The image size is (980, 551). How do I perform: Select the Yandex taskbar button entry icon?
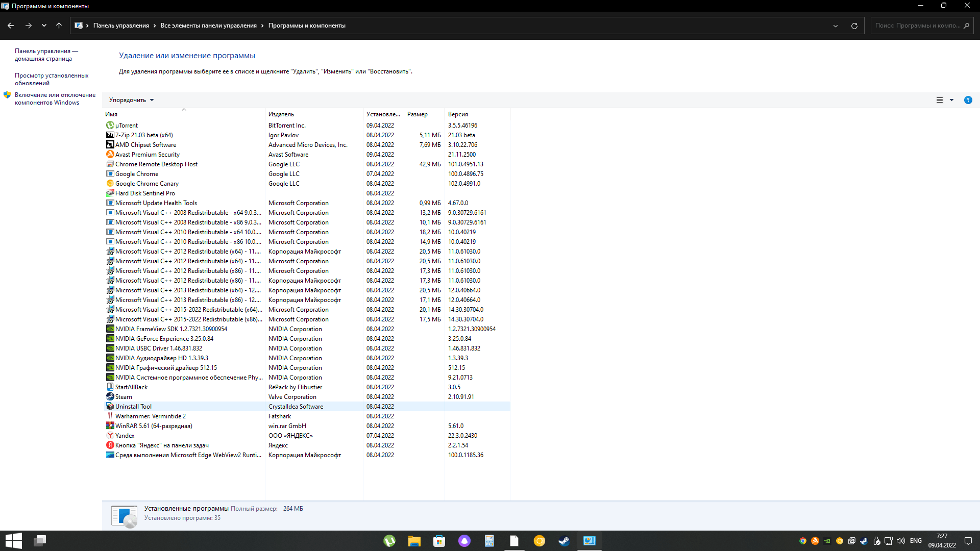110,445
